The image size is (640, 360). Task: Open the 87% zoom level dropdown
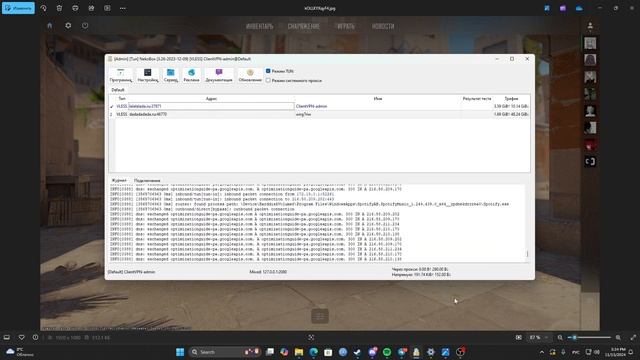(539, 338)
